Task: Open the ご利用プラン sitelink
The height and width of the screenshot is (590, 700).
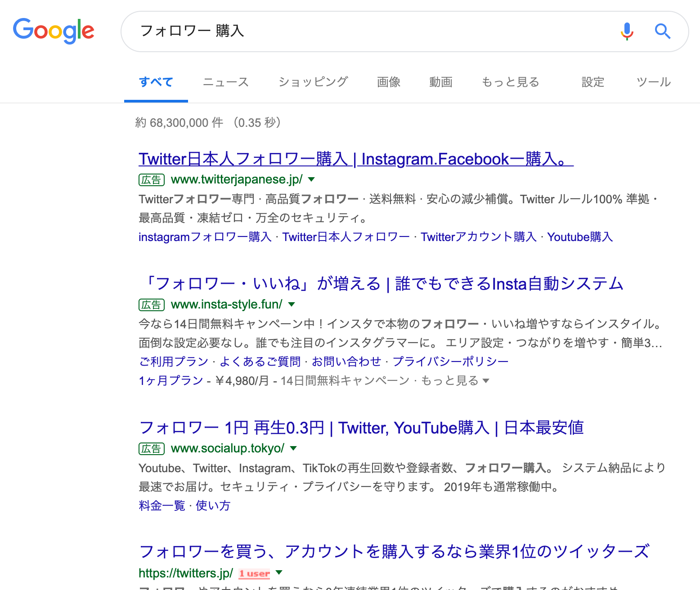Action: [174, 362]
